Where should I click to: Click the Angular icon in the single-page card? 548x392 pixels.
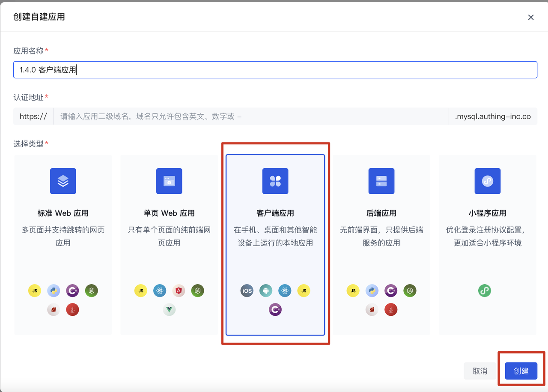pos(179,291)
